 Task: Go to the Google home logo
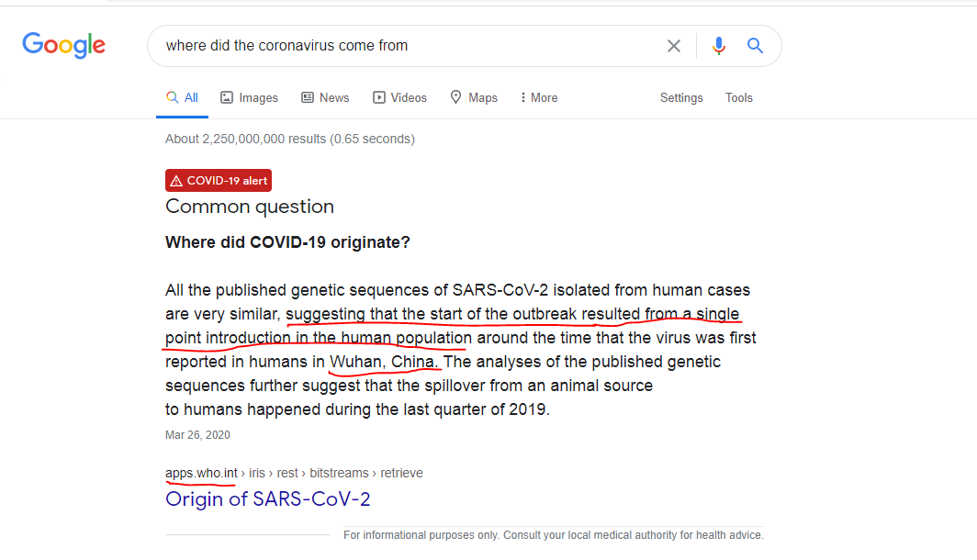[64, 45]
